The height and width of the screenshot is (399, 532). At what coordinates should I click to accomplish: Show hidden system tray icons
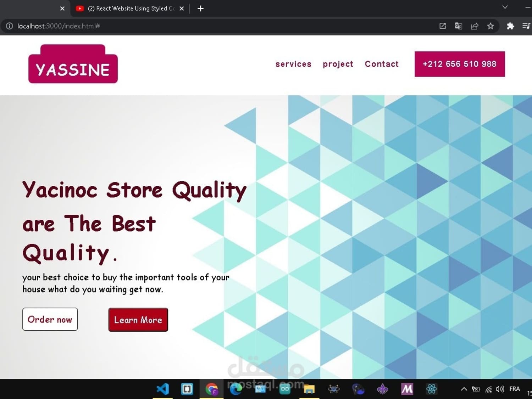(464, 389)
